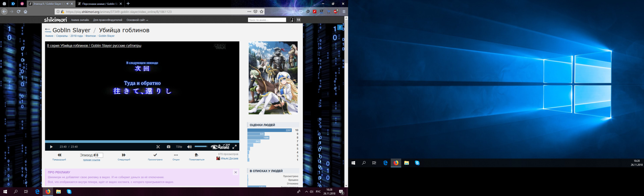Click the episode number input field
Screen dimensions: 644x196
[x=99, y=155]
